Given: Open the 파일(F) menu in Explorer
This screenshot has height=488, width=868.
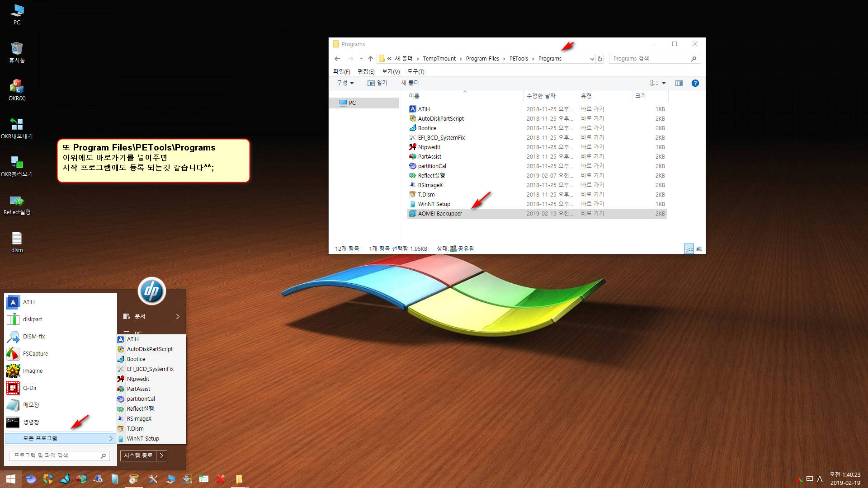Looking at the screenshot, I should coord(342,71).
